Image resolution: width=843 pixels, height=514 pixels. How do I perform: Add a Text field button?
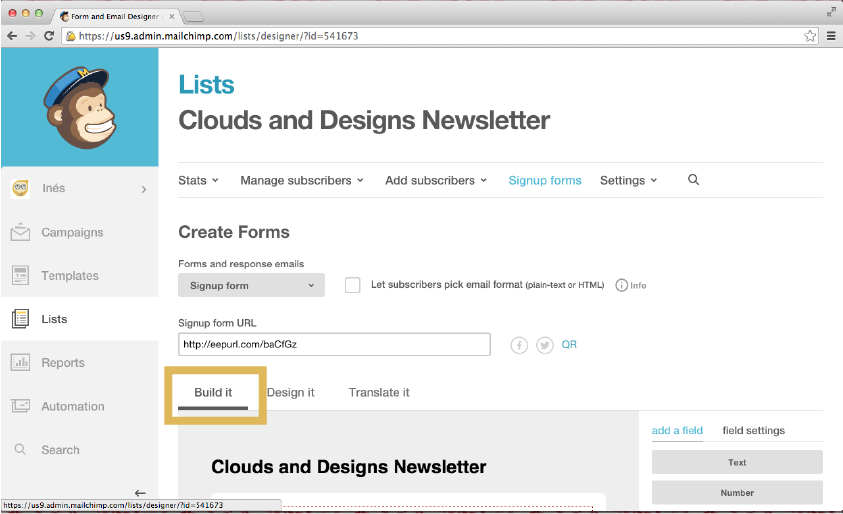tap(737, 462)
